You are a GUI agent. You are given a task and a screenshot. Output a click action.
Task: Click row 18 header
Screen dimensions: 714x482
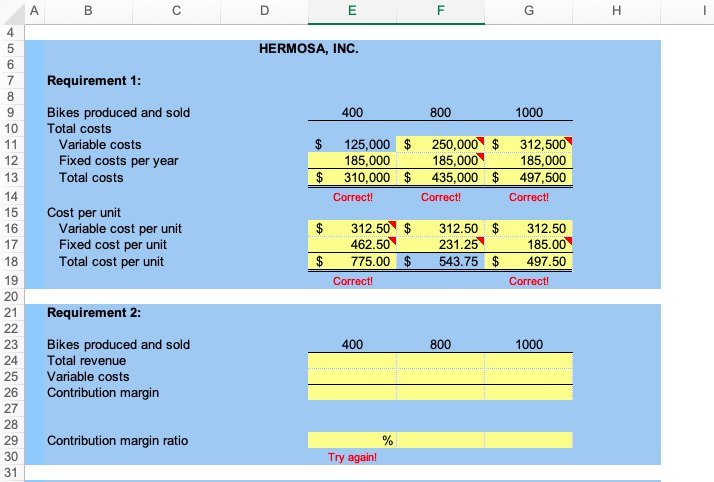pos(11,262)
